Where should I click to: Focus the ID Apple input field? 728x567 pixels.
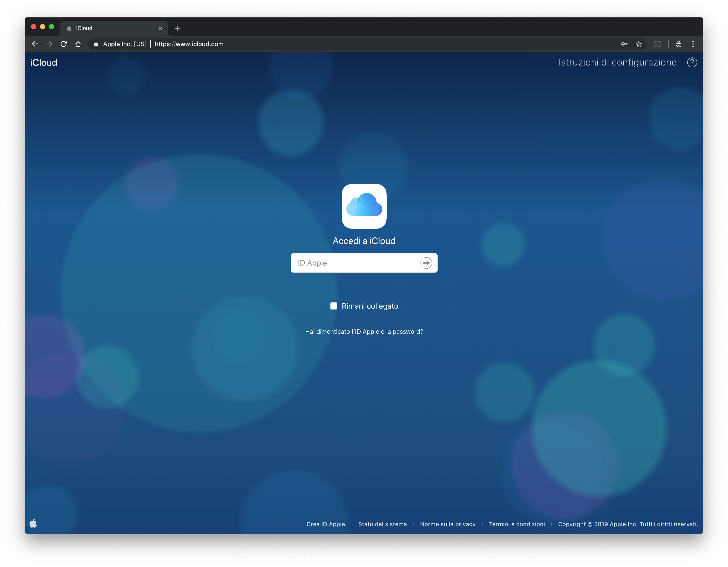[364, 263]
